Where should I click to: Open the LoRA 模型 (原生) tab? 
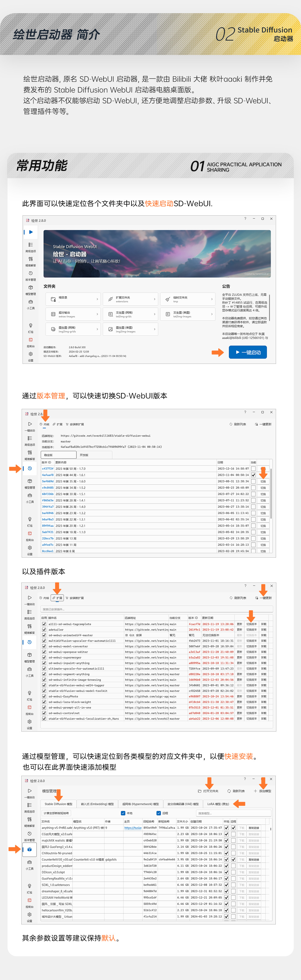[x=218, y=804]
